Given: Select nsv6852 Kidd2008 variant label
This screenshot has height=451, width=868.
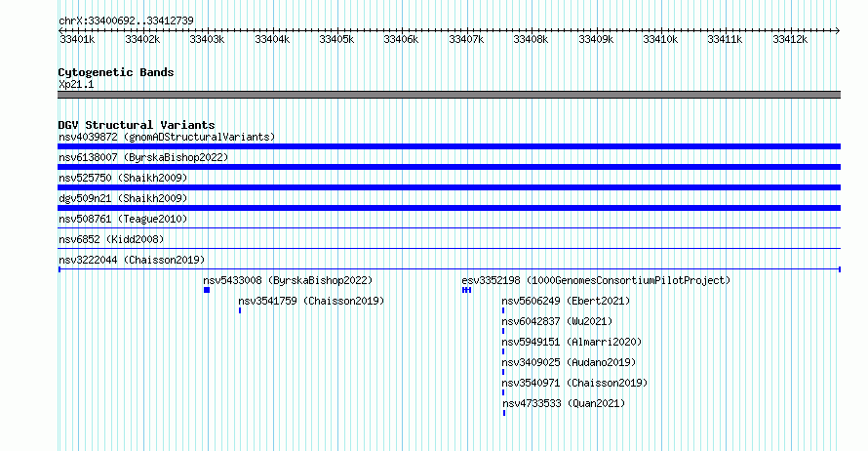Looking at the screenshot, I should 111,239.
